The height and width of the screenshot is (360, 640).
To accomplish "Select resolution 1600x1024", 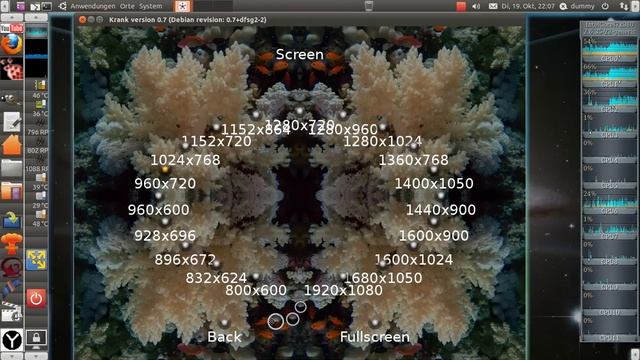I will tap(414, 259).
